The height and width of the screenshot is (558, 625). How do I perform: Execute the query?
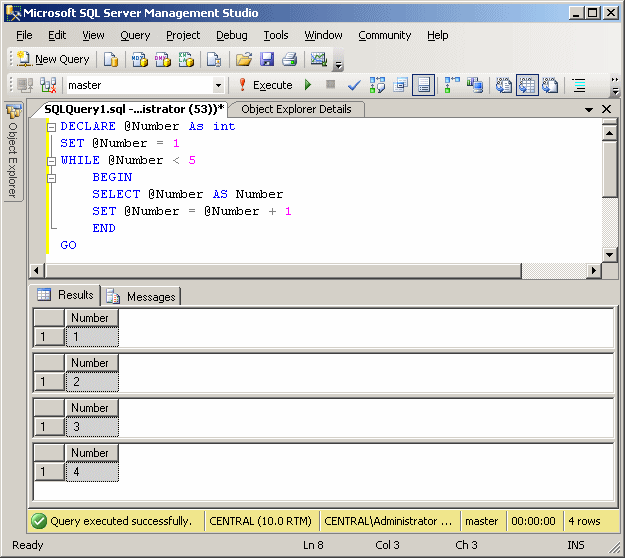pyautogui.click(x=265, y=85)
